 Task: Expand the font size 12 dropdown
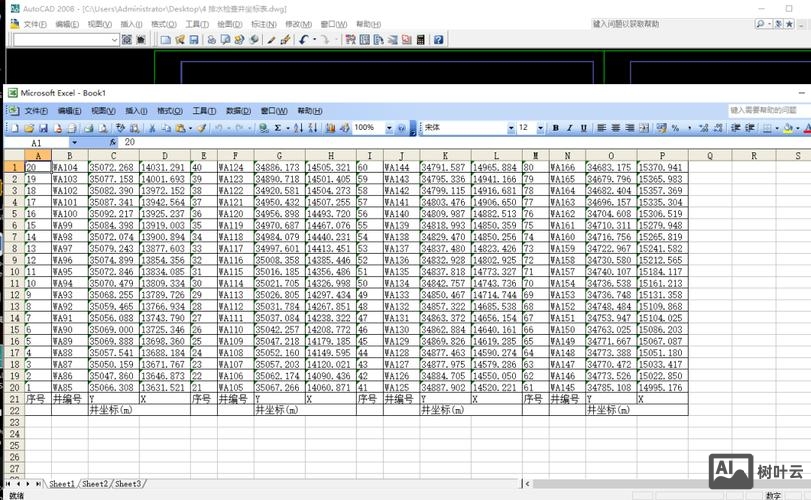tap(539, 128)
